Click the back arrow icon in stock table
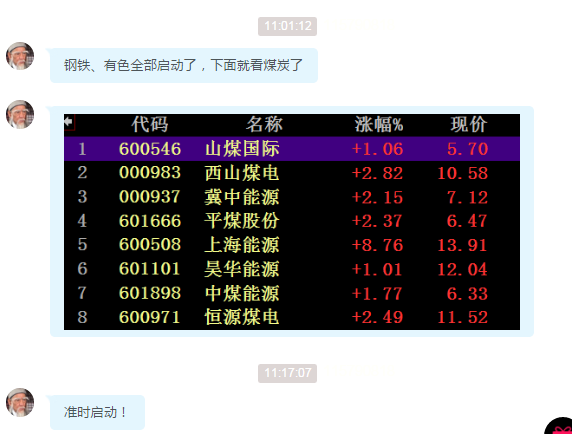572x434 pixels. click(x=69, y=121)
